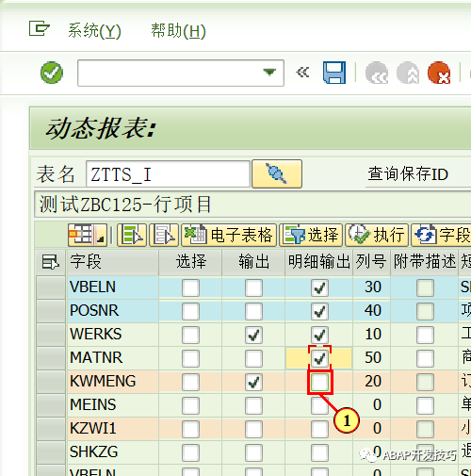Viewport: 471px width, 476px height.
Task: Click the 明细输出 column header
Action: coord(319,262)
